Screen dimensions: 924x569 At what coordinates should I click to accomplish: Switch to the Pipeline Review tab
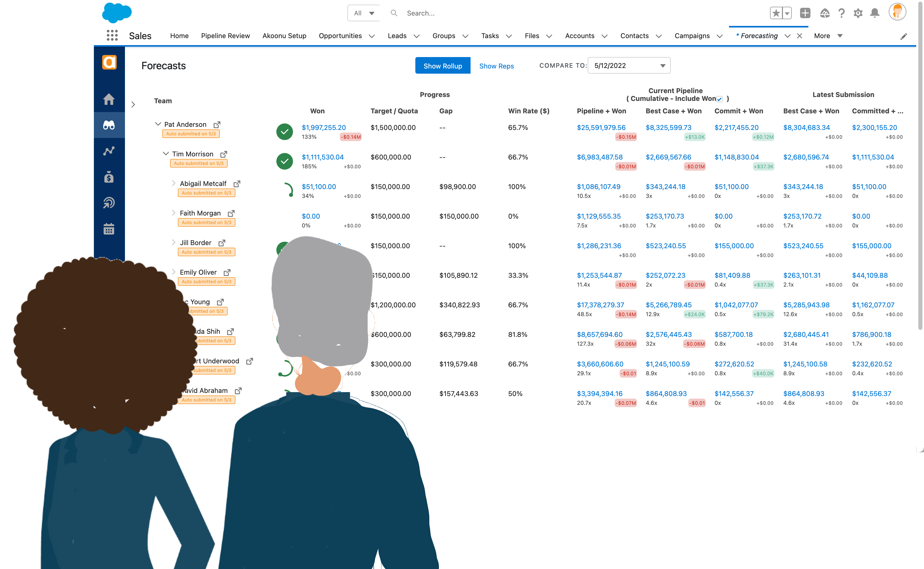(x=225, y=36)
